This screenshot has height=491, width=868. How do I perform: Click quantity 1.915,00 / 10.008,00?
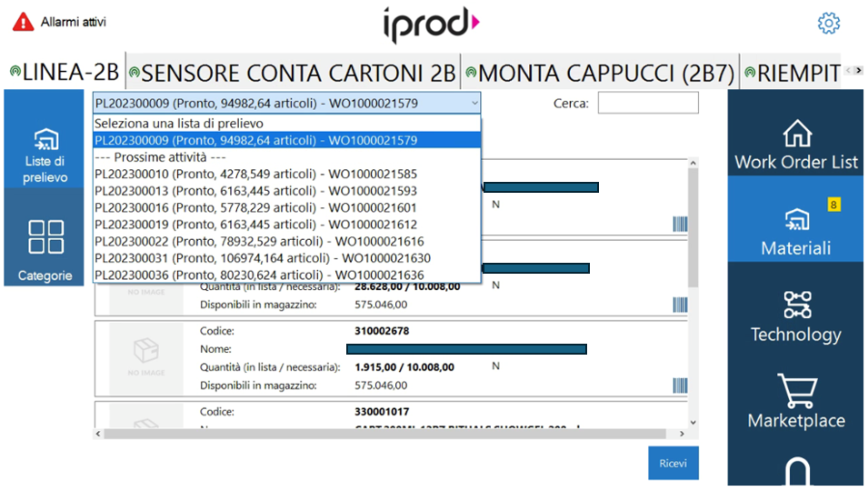coord(404,367)
